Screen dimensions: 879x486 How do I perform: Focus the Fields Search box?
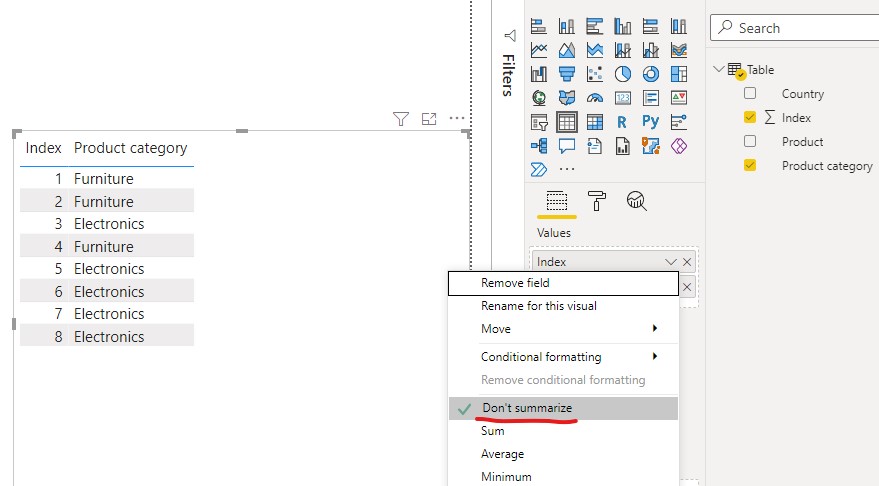pyautogui.click(x=794, y=27)
